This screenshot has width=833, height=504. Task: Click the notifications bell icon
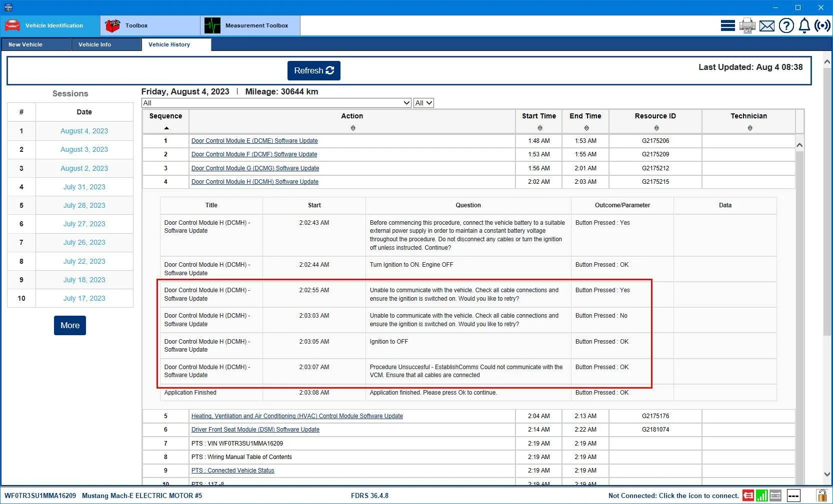click(x=804, y=25)
